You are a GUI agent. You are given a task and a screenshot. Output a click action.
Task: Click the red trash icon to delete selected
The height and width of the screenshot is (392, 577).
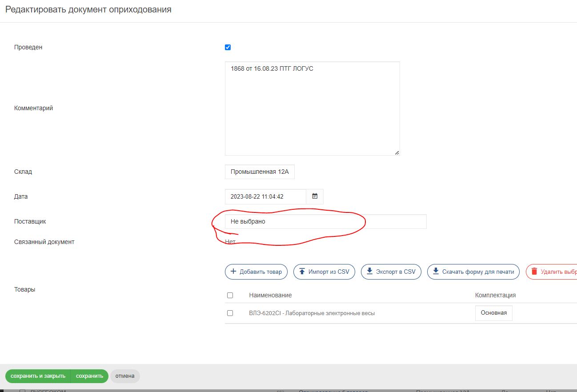534,272
